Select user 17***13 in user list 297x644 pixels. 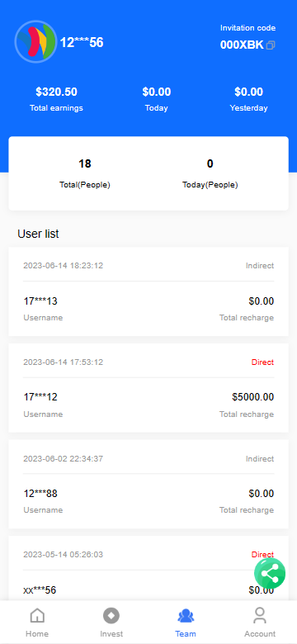[x=148, y=291]
